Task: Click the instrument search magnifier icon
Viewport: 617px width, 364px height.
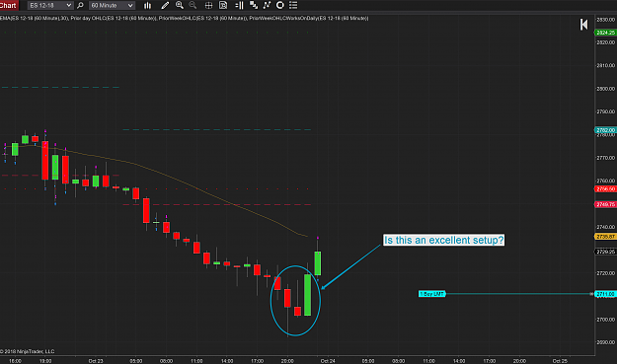Action: (x=80, y=5)
